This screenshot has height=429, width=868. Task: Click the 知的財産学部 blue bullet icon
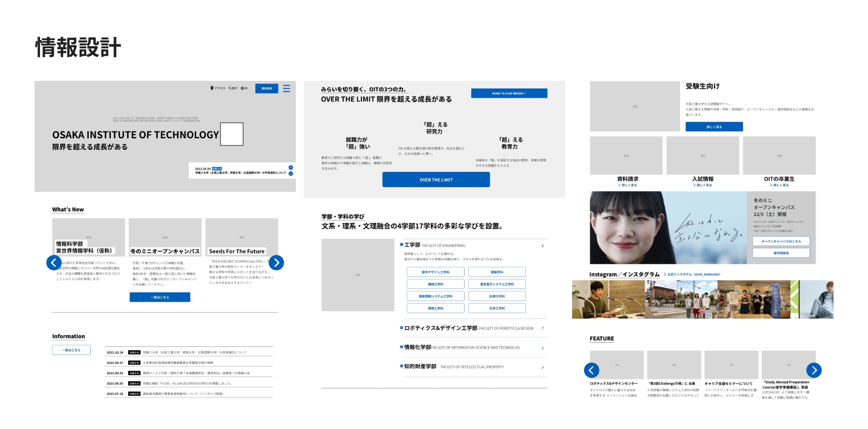coord(401,366)
